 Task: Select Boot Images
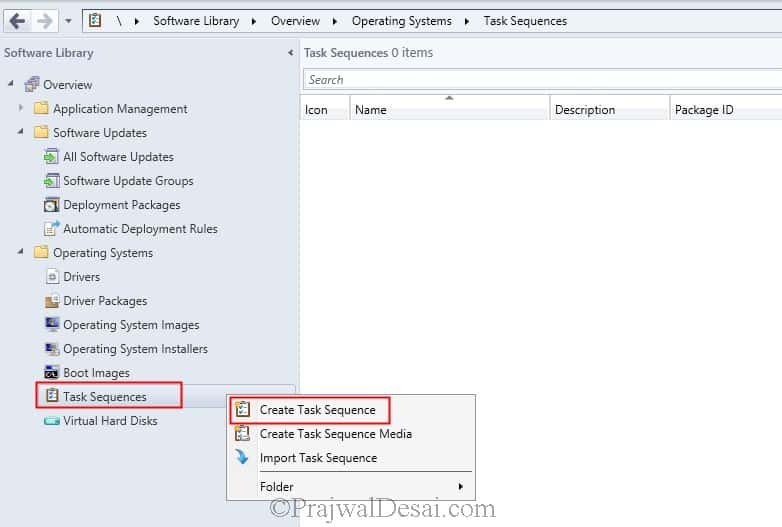coord(96,372)
